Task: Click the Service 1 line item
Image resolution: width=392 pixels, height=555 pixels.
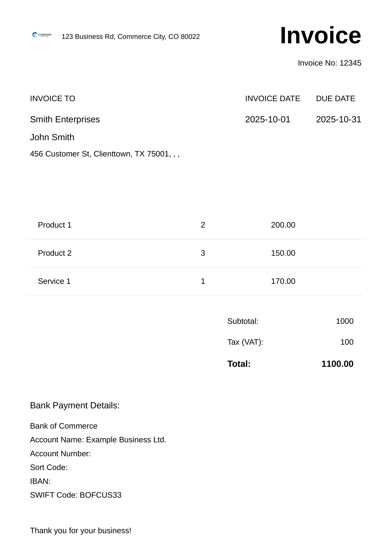Action: [54, 281]
